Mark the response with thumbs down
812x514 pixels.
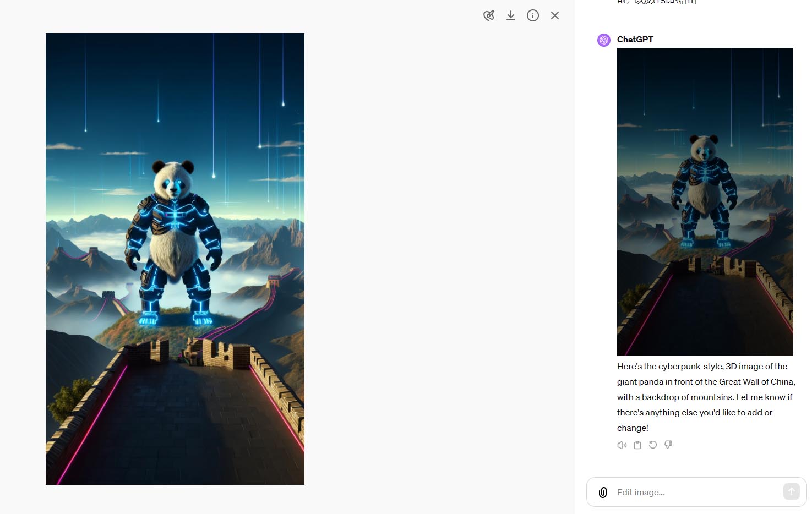pos(668,445)
